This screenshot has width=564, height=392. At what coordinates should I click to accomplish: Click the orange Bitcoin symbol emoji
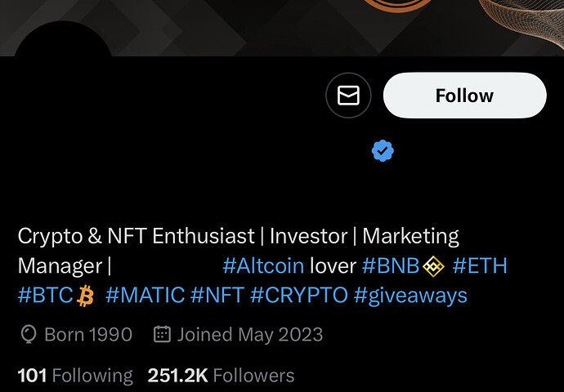(x=86, y=296)
